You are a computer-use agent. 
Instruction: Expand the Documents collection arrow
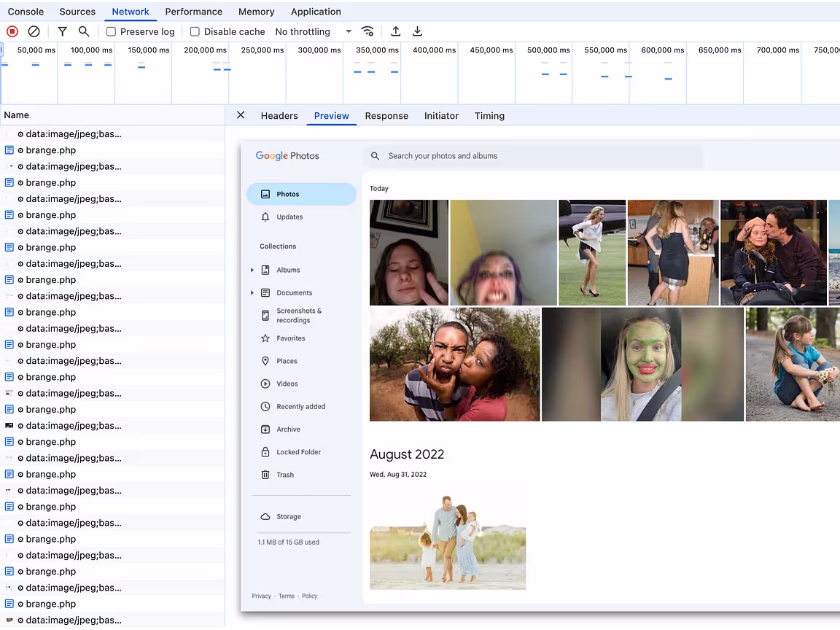[252, 292]
